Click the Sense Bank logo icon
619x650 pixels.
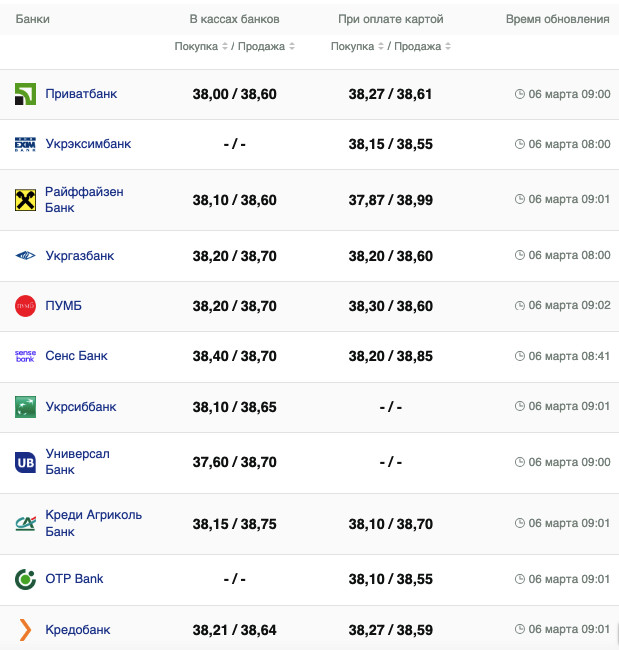point(25,356)
